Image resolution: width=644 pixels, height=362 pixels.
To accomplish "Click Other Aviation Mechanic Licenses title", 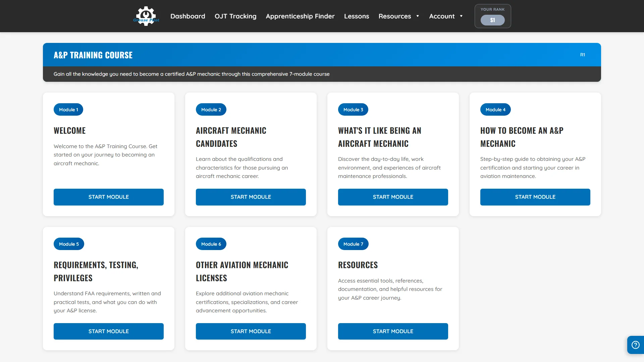I will click(x=242, y=271).
